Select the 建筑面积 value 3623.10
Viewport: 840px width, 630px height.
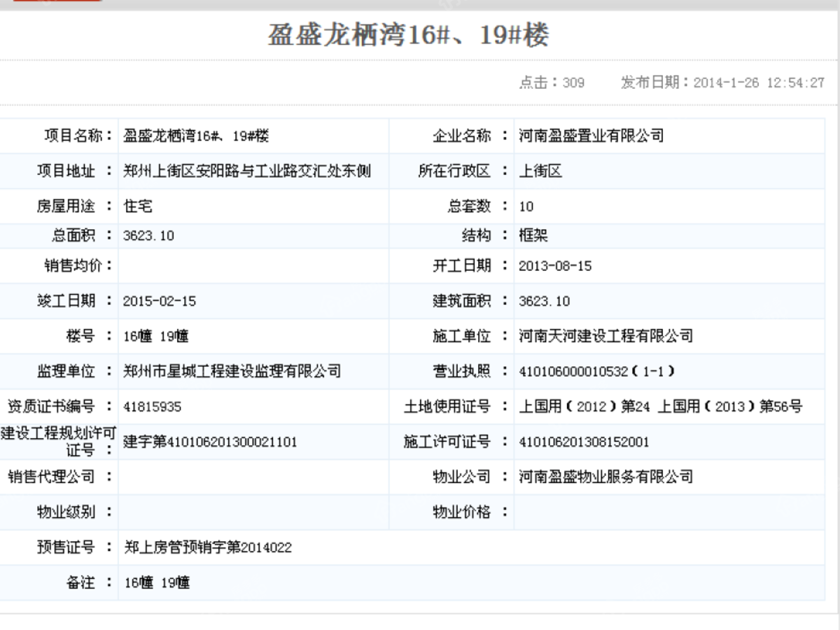[545, 301]
